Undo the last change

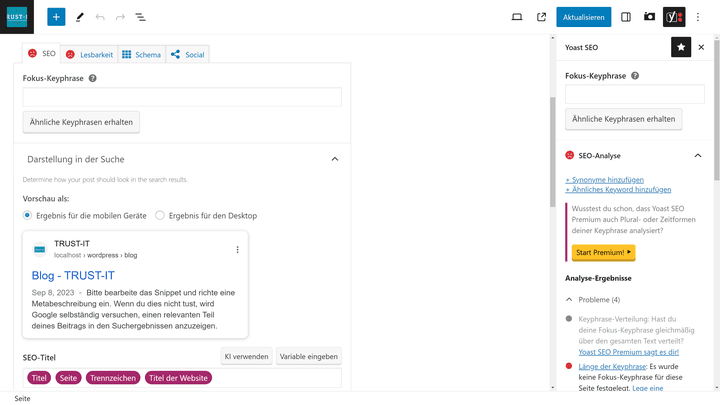pyautogui.click(x=100, y=17)
